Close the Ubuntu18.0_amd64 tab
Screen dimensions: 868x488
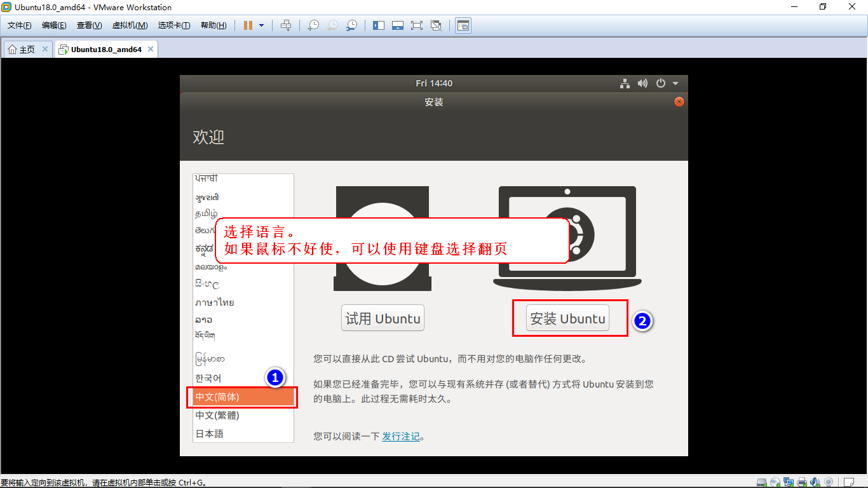pos(151,49)
